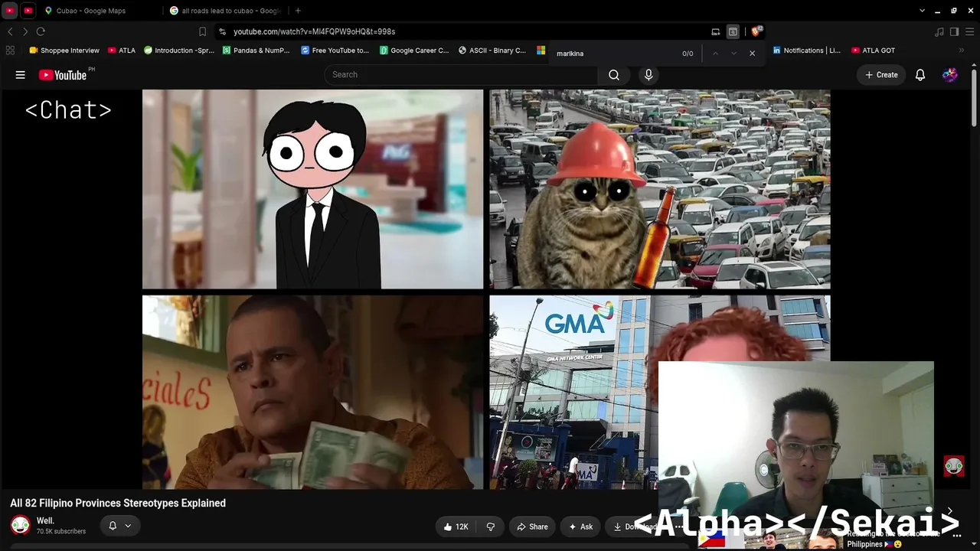The width and height of the screenshot is (980, 551).
Task: Open the Shoppee Interview bookmark
Action: click(64, 51)
